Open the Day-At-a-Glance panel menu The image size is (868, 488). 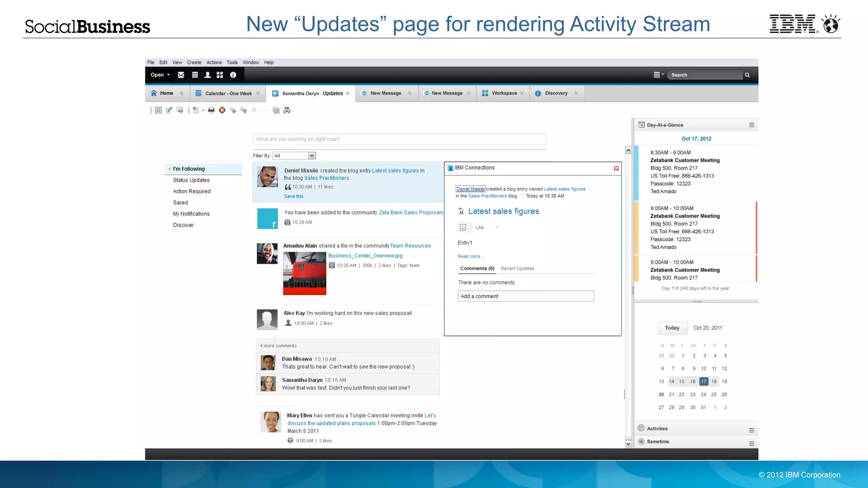click(751, 125)
